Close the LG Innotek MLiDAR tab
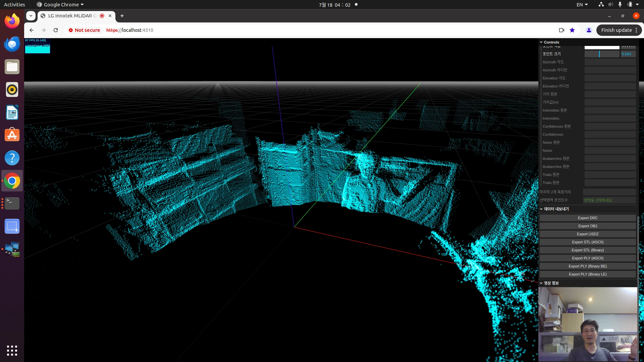644x362 pixels. [x=110, y=16]
